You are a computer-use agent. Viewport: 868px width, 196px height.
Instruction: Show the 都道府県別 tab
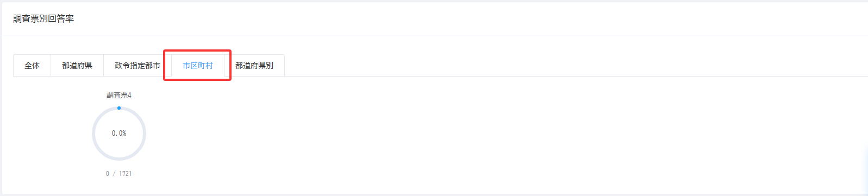(254, 66)
